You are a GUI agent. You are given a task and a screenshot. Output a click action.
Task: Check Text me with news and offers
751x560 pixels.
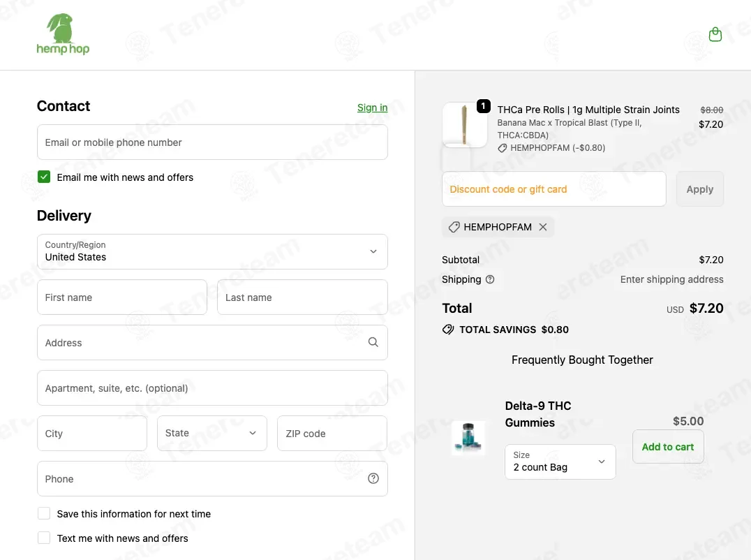(x=43, y=538)
